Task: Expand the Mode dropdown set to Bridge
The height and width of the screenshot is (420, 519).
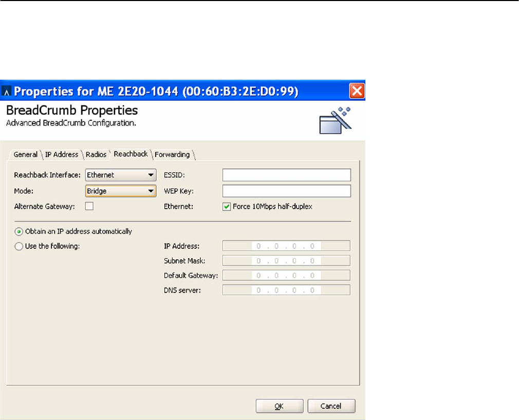Action: coord(121,191)
